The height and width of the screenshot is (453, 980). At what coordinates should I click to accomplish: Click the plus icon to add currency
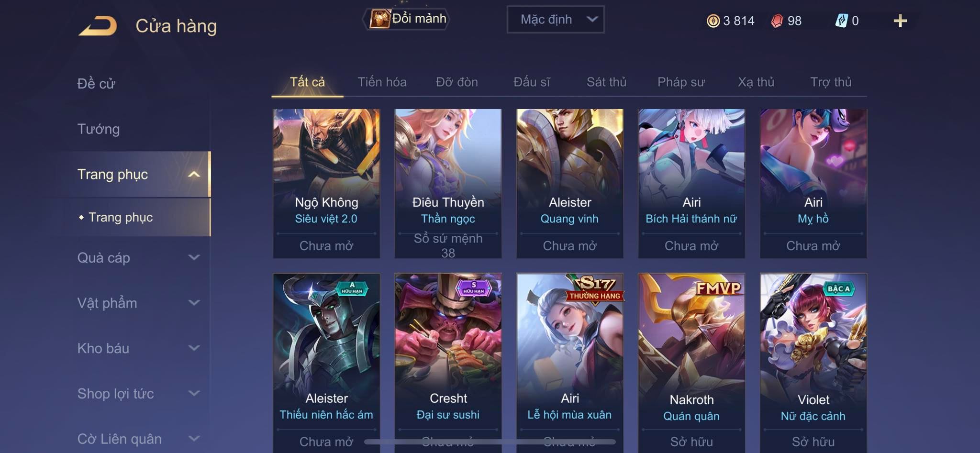pos(900,21)
